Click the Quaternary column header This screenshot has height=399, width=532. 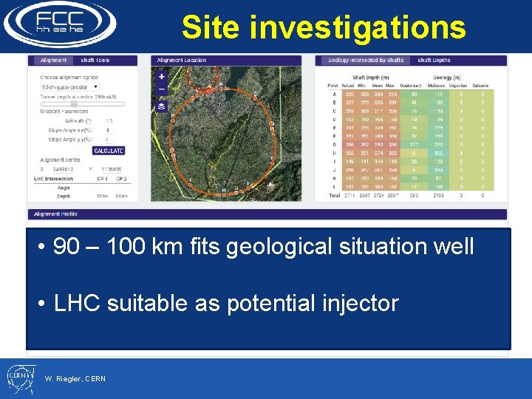click(411, 86)
